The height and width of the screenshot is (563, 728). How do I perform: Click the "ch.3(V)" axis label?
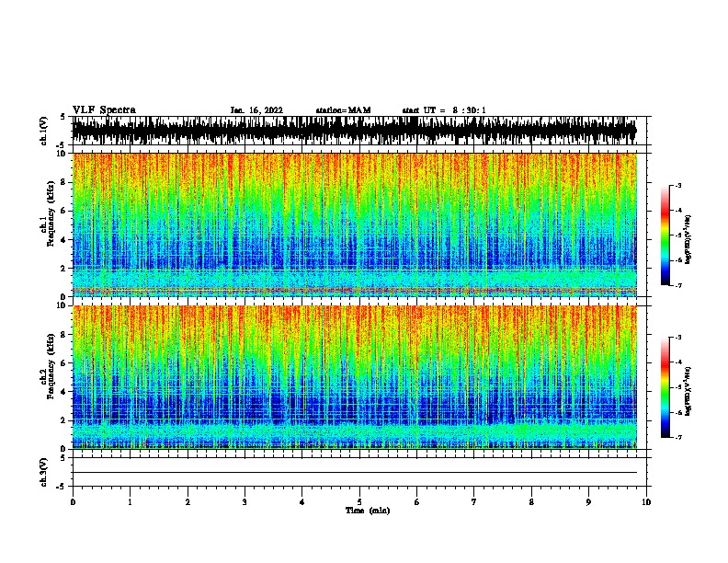[44, 472]
